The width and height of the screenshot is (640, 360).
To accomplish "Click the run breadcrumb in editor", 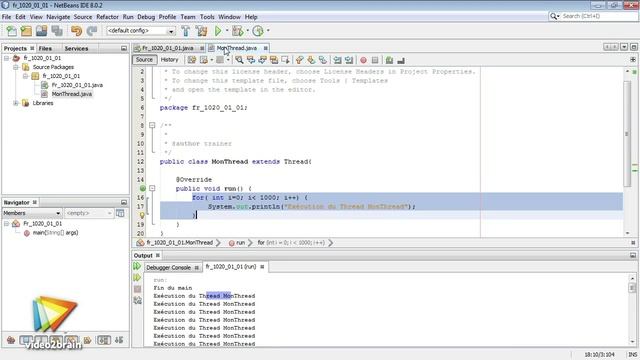I will tap(240, 243).
